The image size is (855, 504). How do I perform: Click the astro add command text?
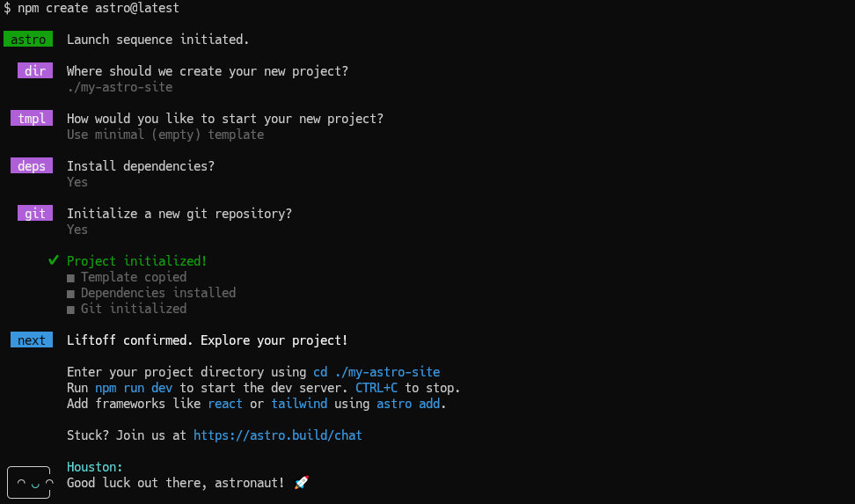(x=408, y=404)
